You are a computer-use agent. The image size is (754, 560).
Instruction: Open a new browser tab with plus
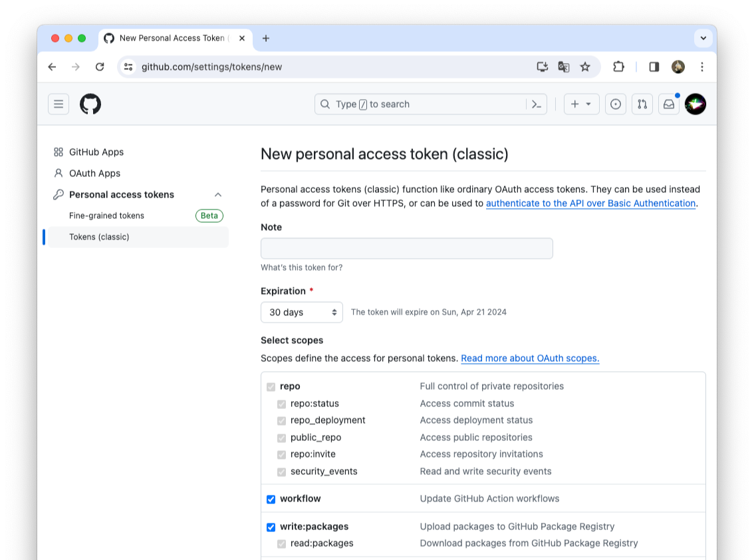[x=265, y=38]
